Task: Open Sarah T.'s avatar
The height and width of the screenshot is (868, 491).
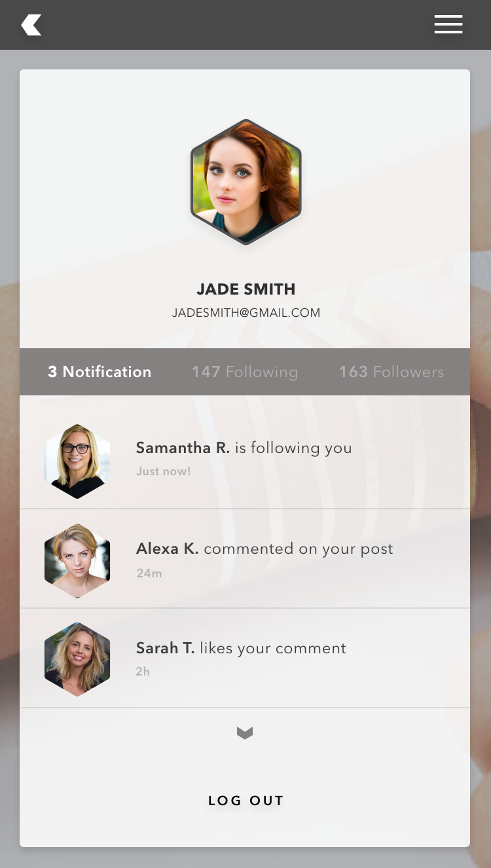Action: (77, 659)
